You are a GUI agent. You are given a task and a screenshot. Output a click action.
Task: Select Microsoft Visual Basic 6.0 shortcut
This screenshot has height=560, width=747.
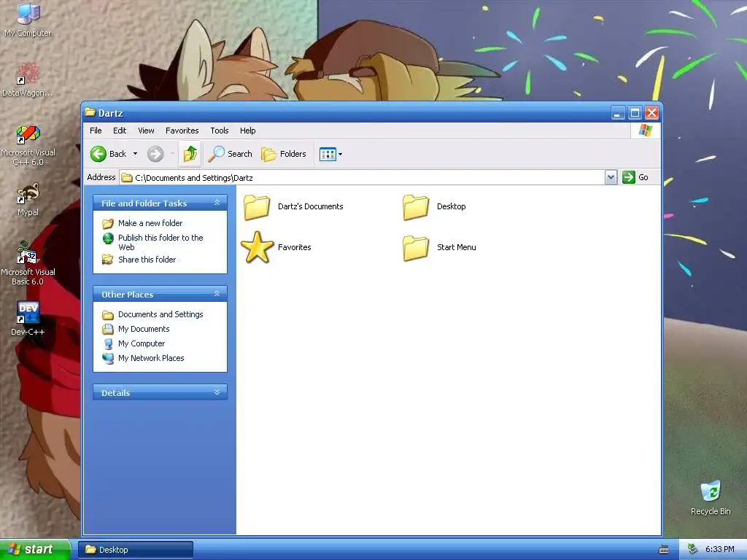point(28,252)
